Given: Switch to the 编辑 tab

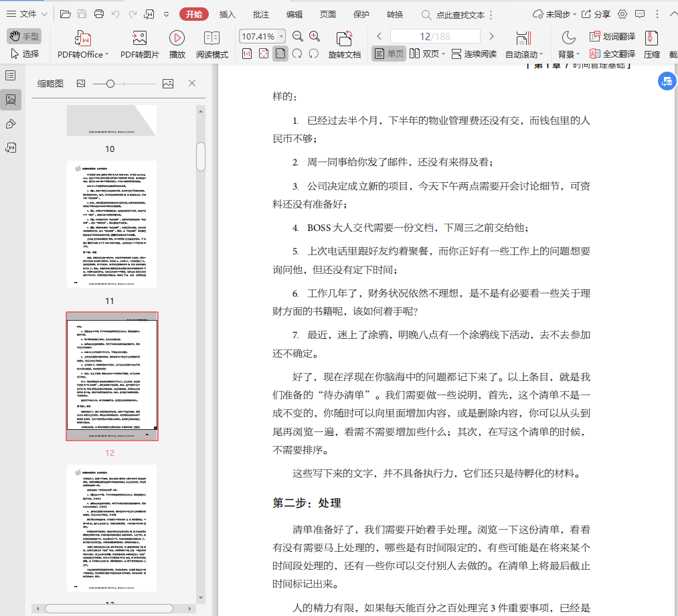Looking at the screenshot, I should click(x=294, y=15).
